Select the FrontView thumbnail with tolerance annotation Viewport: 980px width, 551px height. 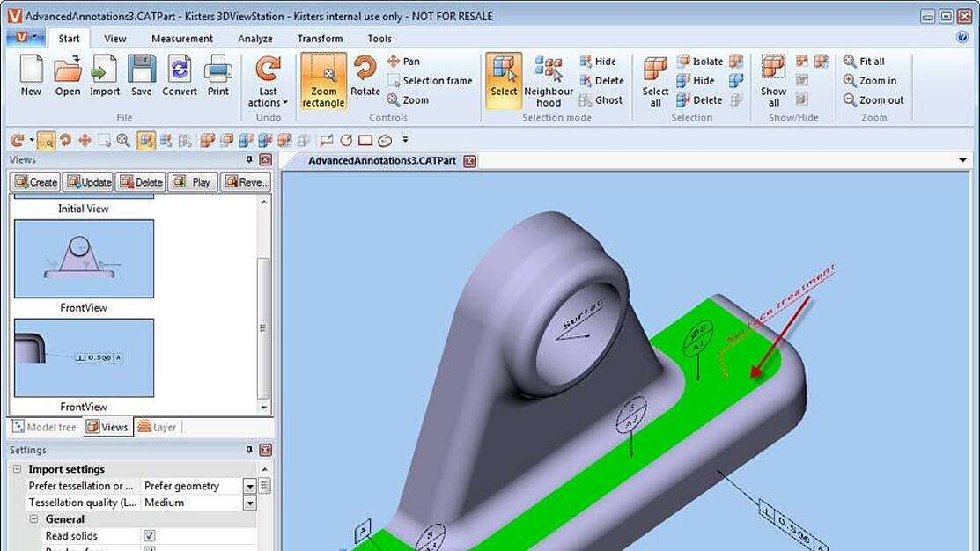point(84,358)
